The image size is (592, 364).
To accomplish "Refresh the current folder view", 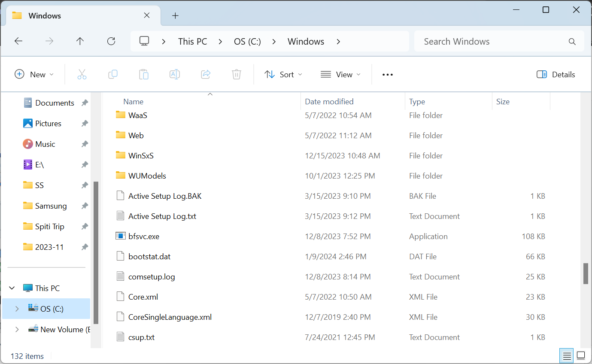I will (111, 41).
